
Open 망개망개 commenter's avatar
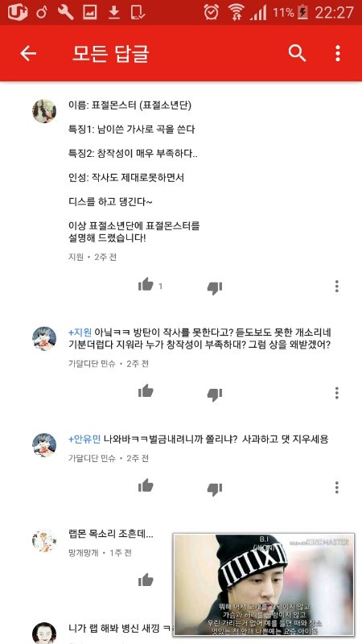(x=44, y=540)
